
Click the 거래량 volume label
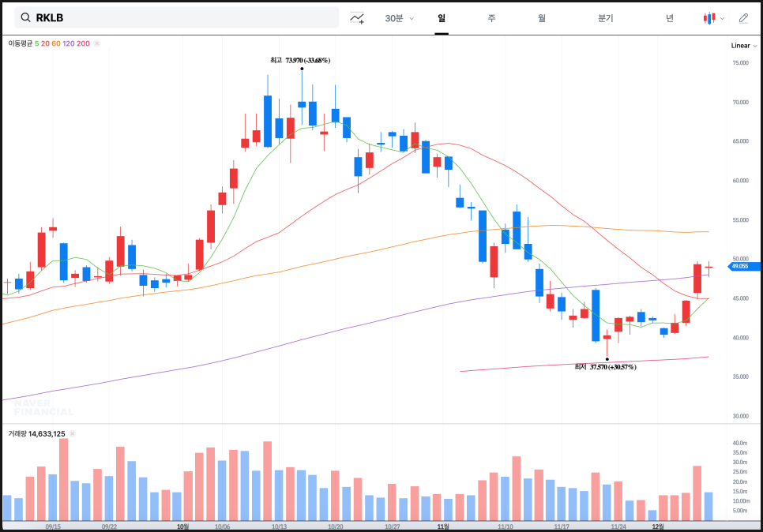click(x=17, y=433)
